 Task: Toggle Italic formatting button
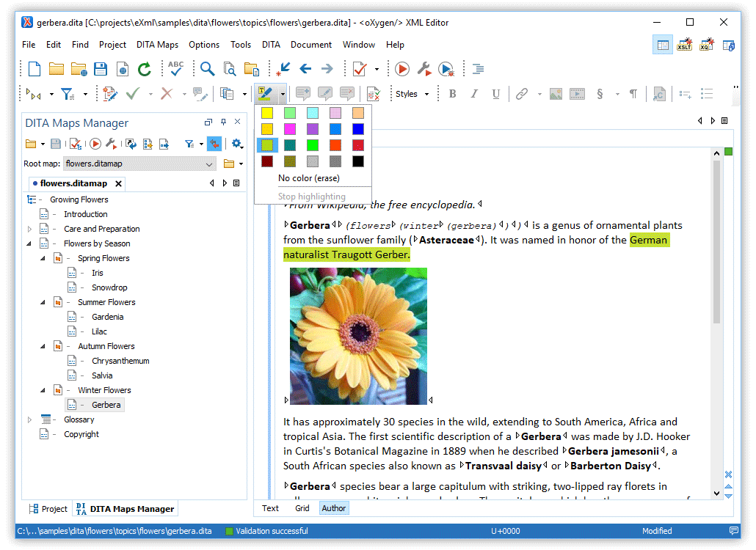point(474,94)
